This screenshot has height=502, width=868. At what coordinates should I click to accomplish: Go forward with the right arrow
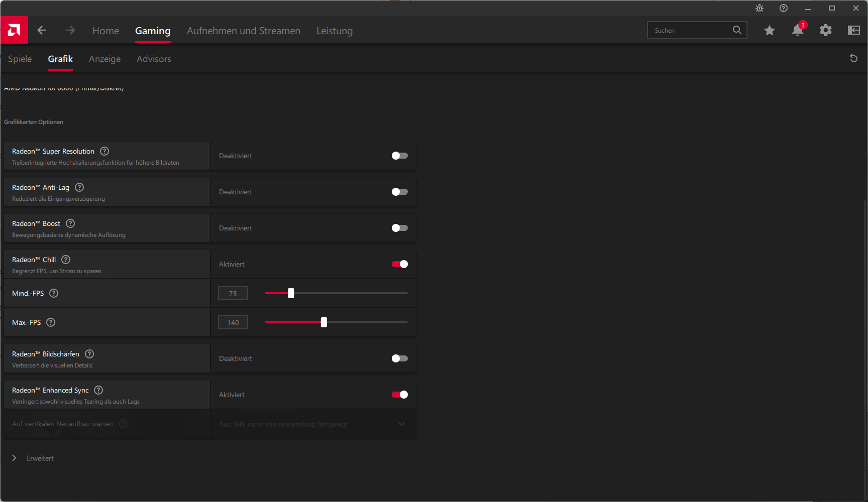(70, 30)
